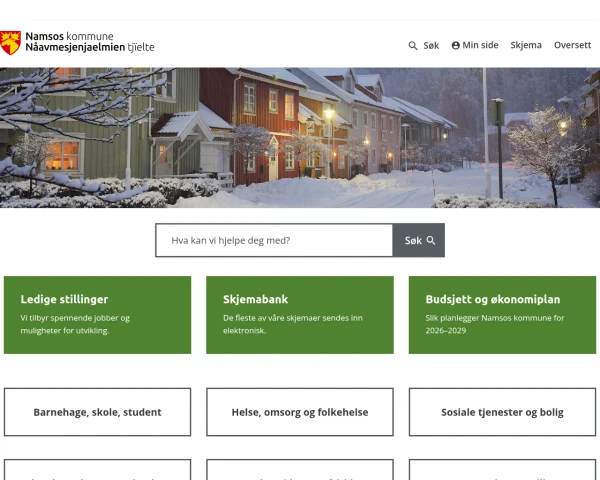Open the Ledige stillinger green card

click(97, 315)
